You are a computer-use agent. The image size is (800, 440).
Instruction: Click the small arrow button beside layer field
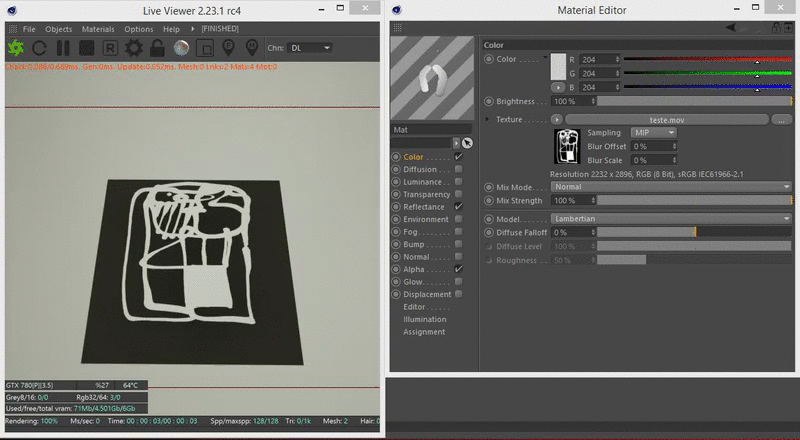click(x=456, y=143)
